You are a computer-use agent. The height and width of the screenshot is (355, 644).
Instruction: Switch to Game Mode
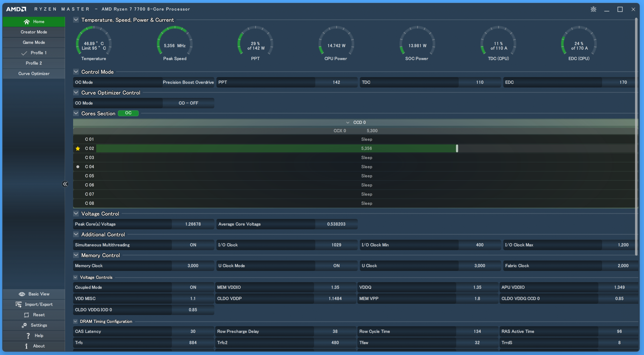coord(34,42)
